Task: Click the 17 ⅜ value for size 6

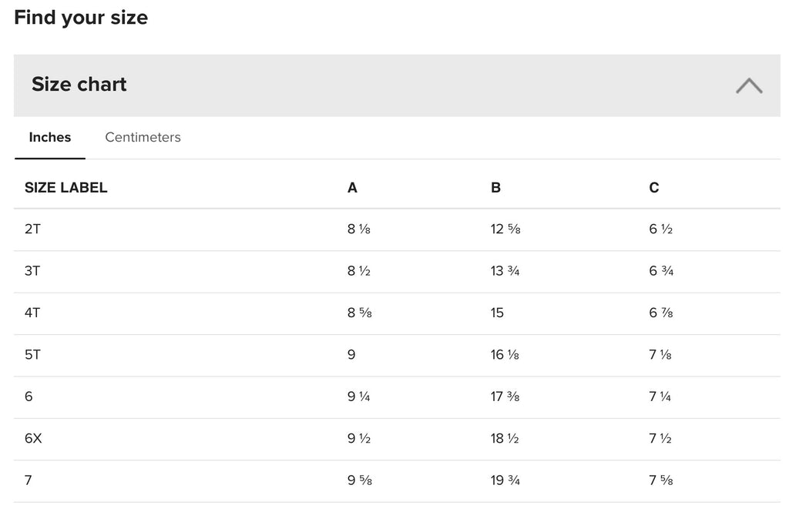Action: pyautogui.click(x=505, y=396)
